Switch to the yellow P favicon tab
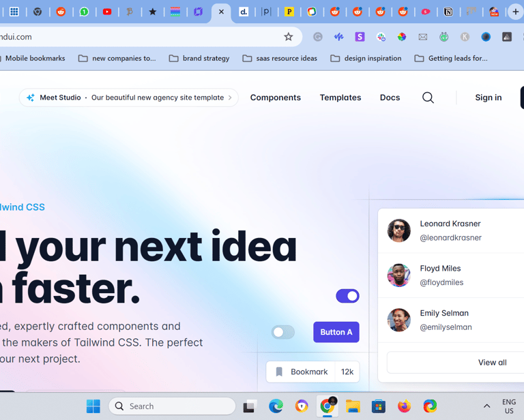The height and width of the screenshot is (420, 524). tap(289, 12)
